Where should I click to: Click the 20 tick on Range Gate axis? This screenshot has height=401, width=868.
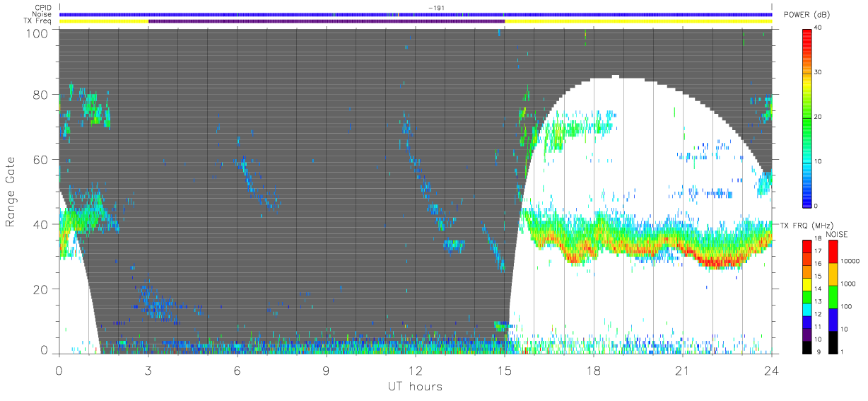tap(40, 289)
